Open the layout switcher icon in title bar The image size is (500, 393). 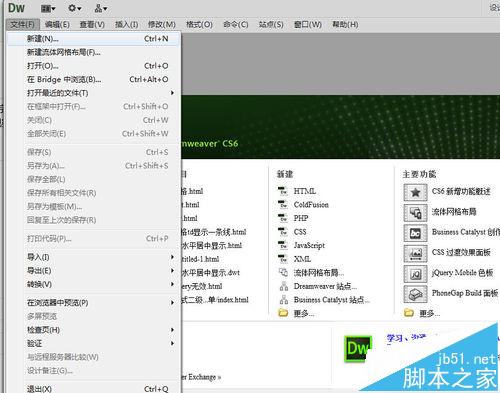[x=48, y=8]
